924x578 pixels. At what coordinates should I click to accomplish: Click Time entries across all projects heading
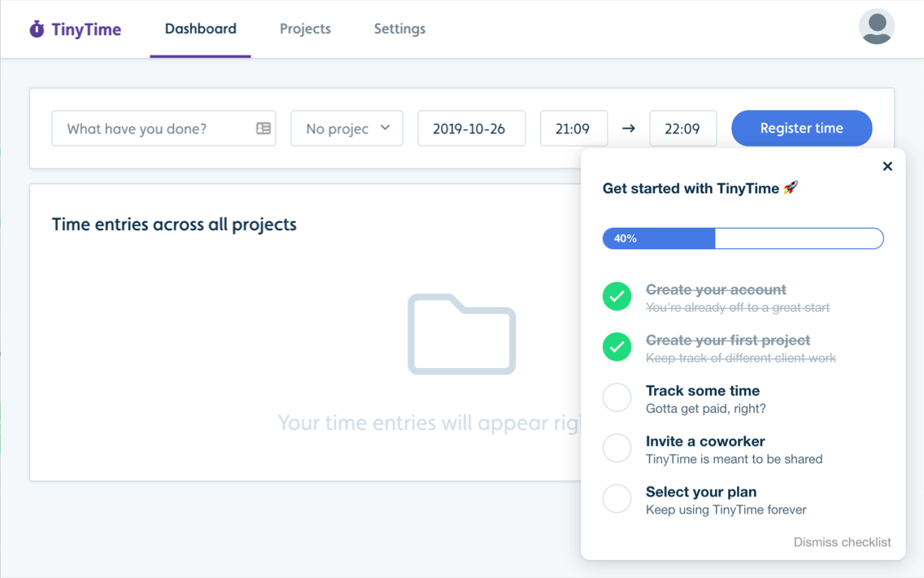(174, 224)
